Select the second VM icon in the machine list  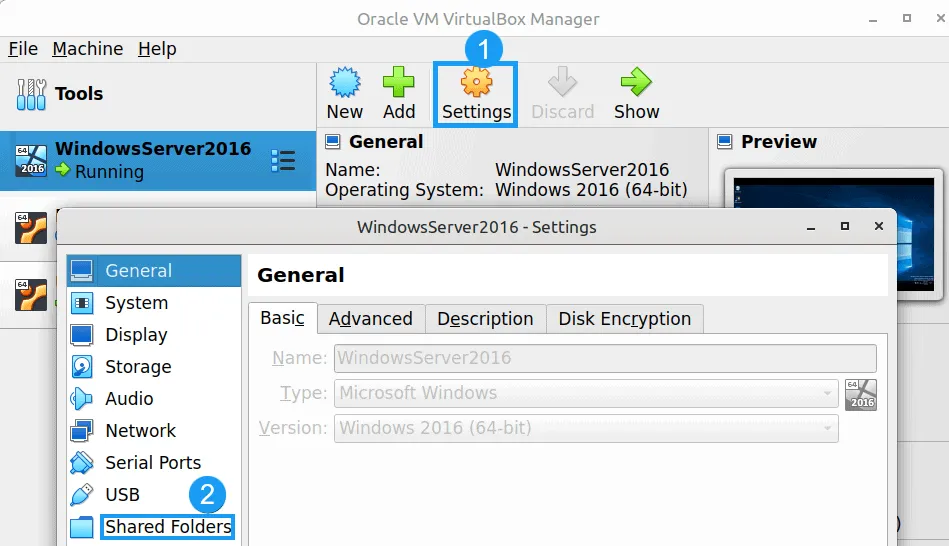coord(31,228)
